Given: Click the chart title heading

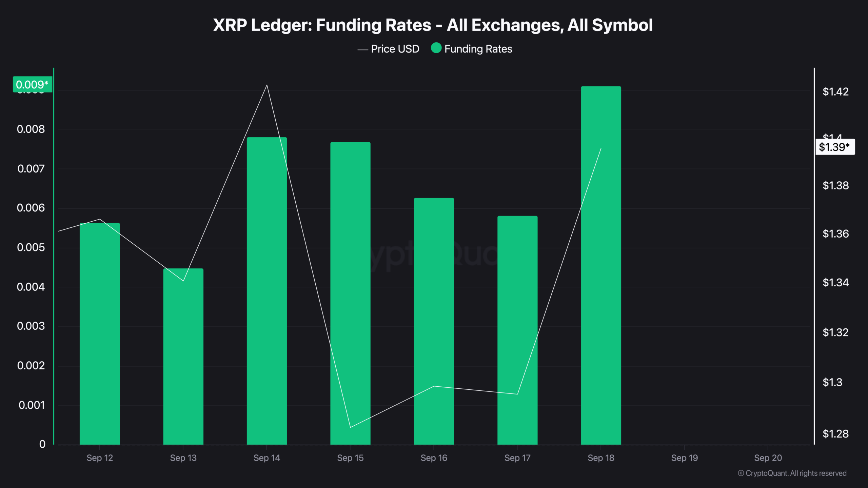Looking at the screenshot, I should tap(433, 25).
